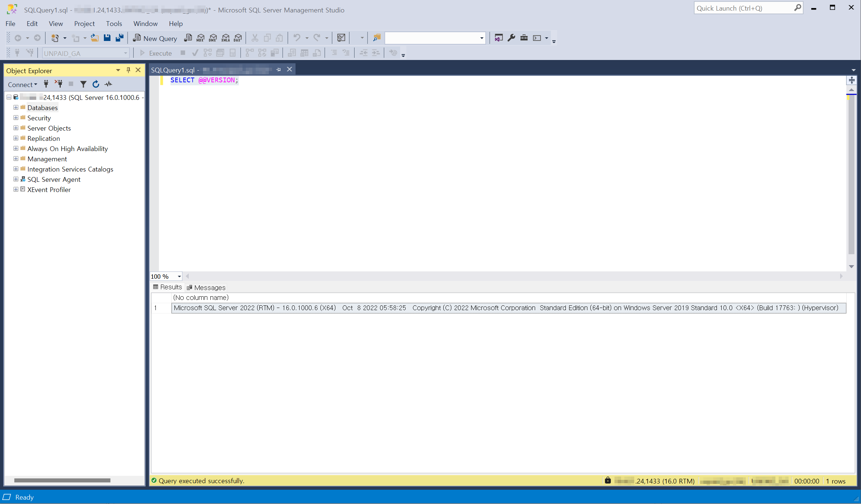Select Always On High Availability item
Screen dimensions: 861x504
[x=68, y=148]
